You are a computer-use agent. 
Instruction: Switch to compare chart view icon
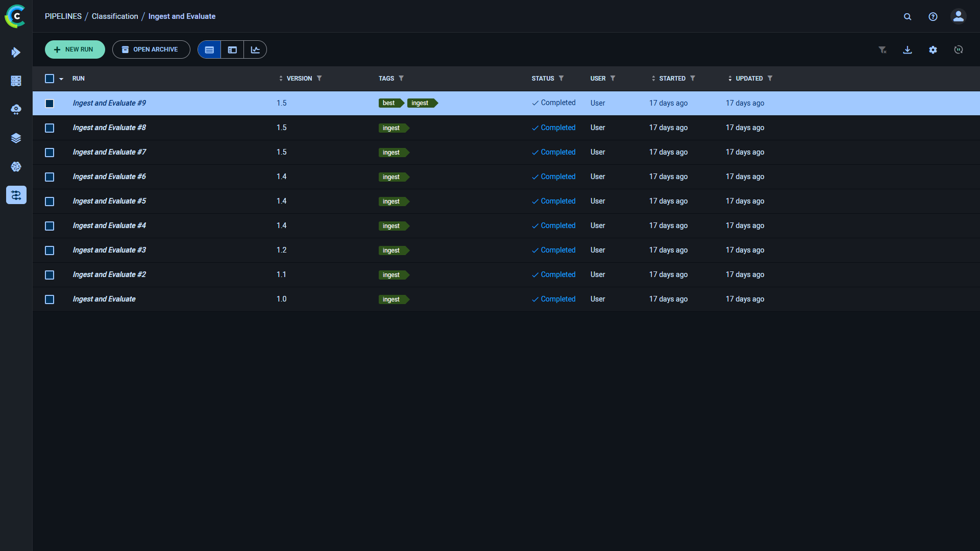255,49
